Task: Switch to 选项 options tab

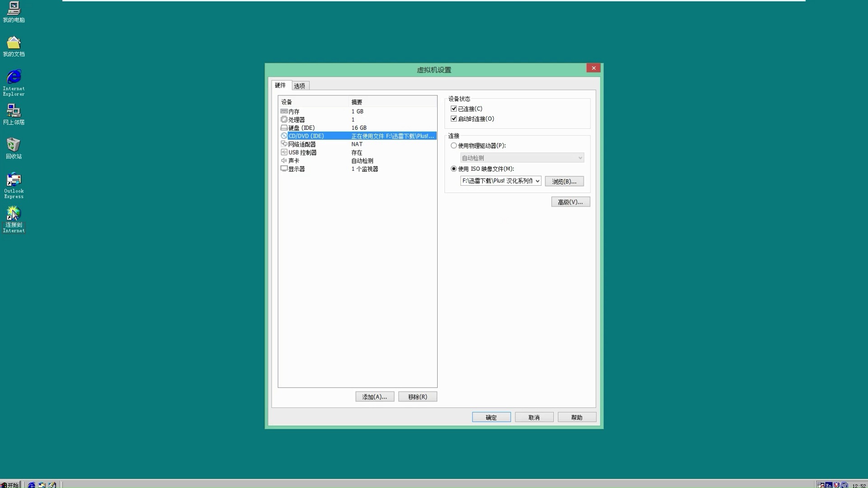Action: (299, 85)
